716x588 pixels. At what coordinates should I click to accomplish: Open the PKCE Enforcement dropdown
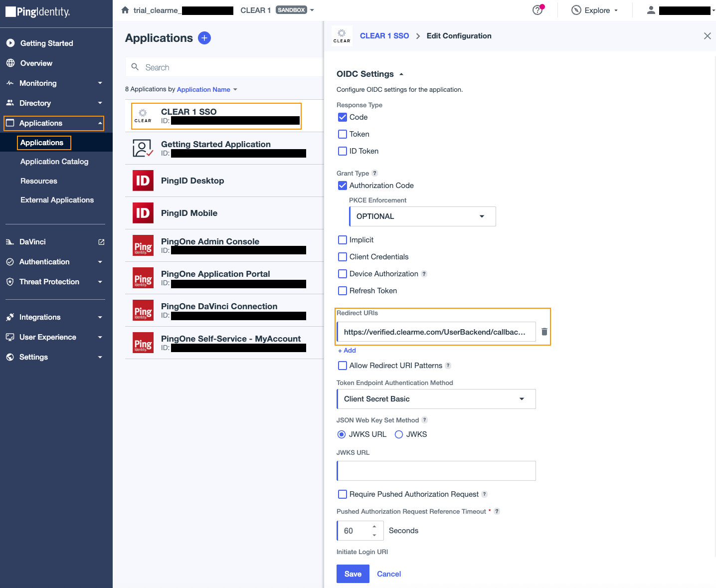422,216
